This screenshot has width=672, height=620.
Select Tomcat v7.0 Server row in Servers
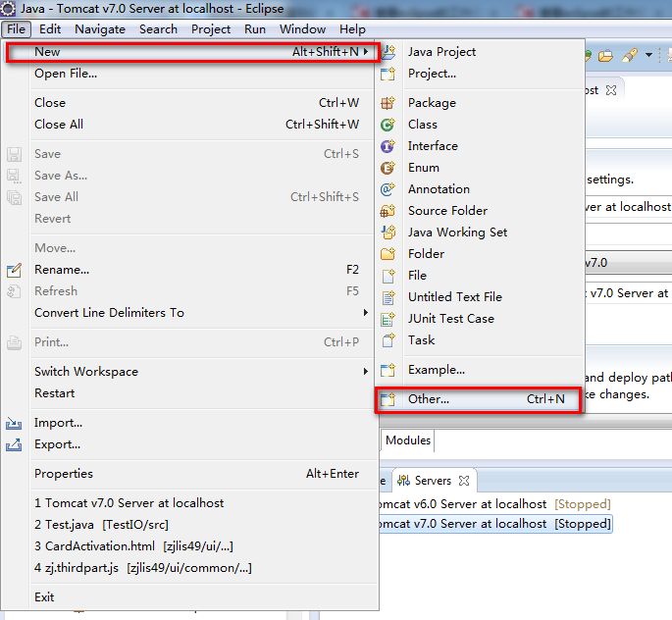coord(495,524)
